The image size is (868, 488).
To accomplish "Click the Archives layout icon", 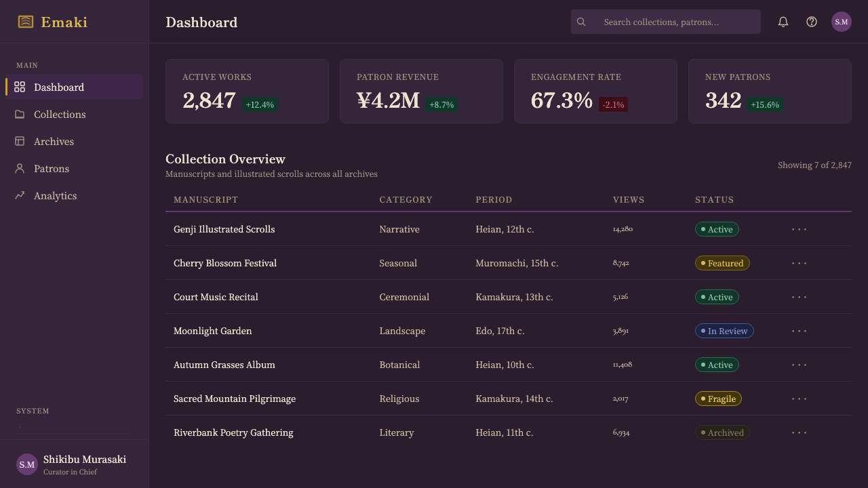I will click(x=20, y=141).
